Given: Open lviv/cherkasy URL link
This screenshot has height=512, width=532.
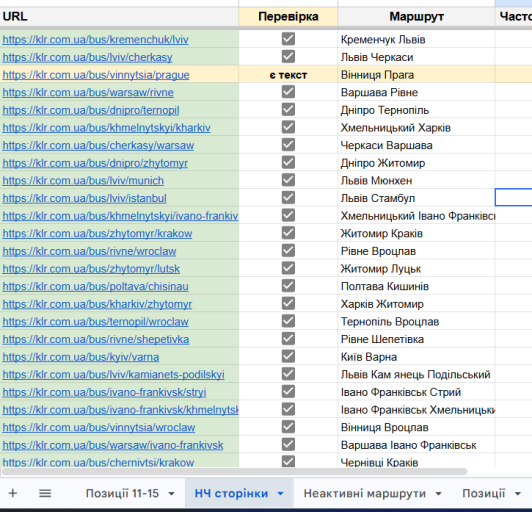Looking at the screenshot, I should point(87,57).
